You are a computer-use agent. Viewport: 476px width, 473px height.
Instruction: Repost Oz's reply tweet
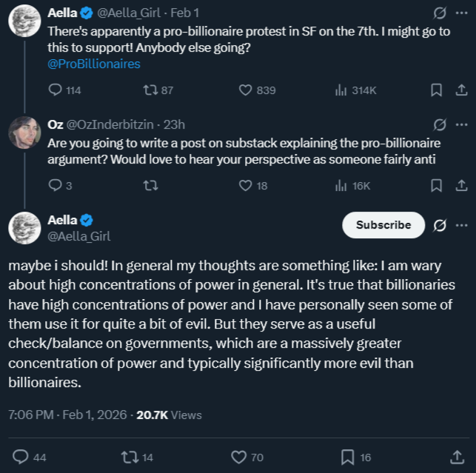(151, 186)
